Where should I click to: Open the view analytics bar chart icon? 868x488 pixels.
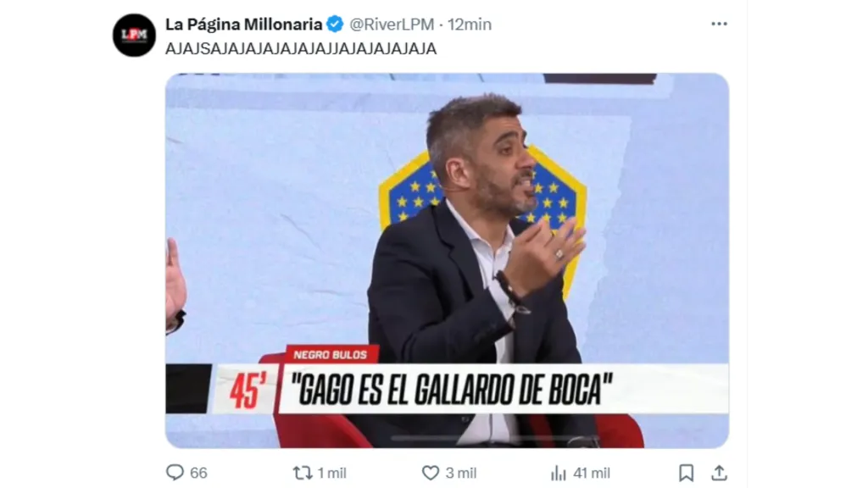coord(559,473)
